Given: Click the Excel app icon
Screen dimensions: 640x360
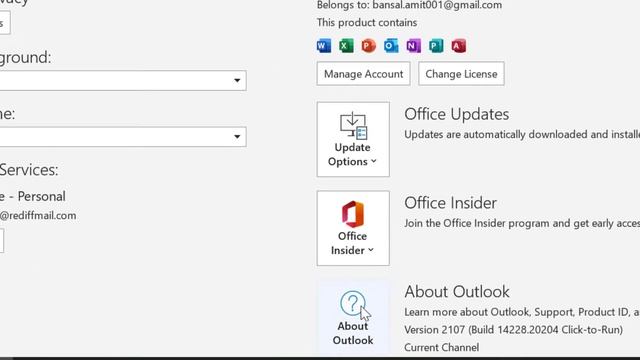Looking at the screenshot, I should (x=346, y=46).
